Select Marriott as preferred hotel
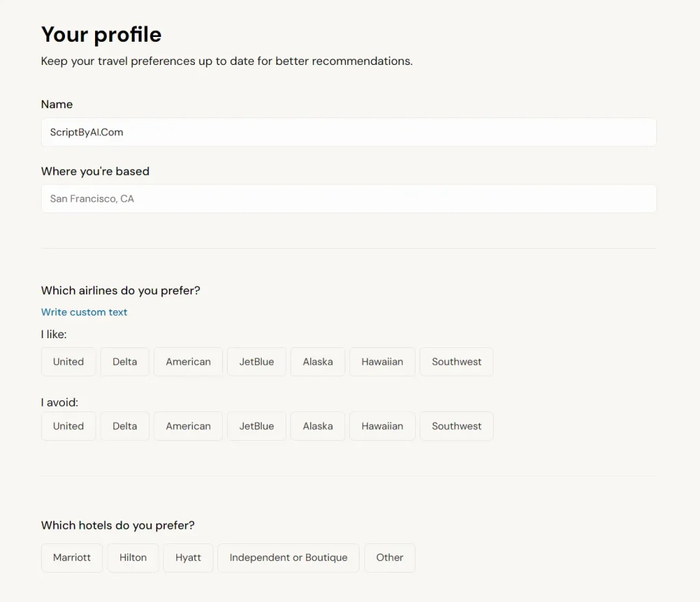Image resolution: width=700 pixels, height=602 pixels. pyautogui.click(x=72, y=558)
